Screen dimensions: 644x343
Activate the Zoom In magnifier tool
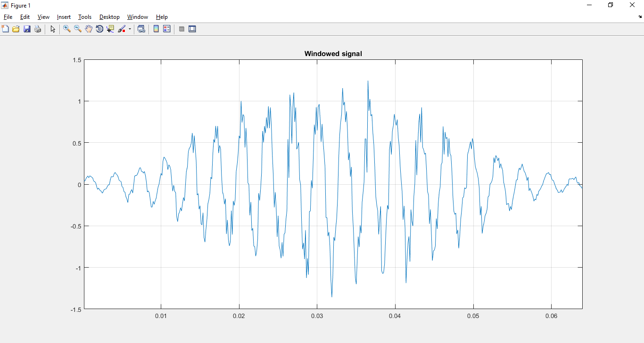tap(67, 29)
